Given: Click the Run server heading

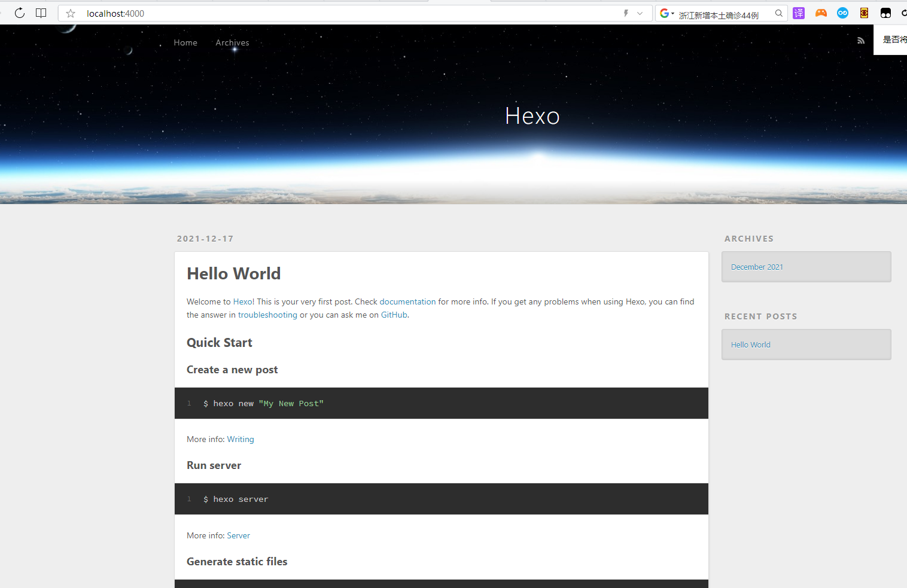Looking at the screenshot, I should point(214,465).
